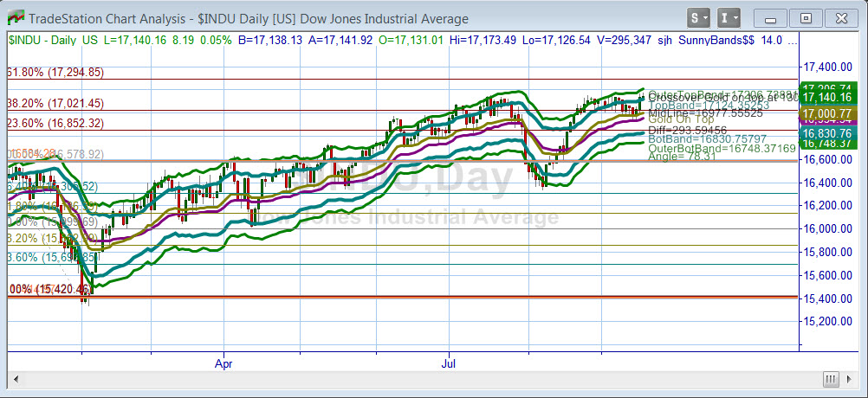Click the 'OuterBotBand=16748.37169' indicator text

coord(722,149)
